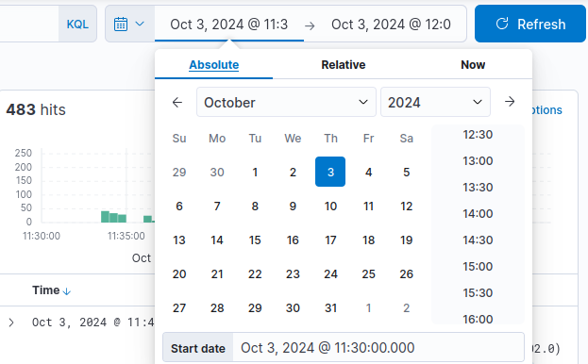588x364 pixels.
Task: Select the Absolute tab
Action: click(213, 65)
